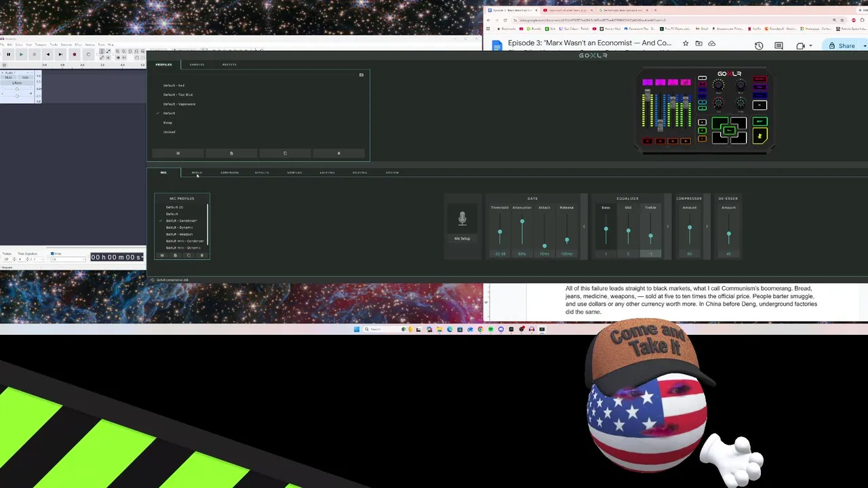Click the GoXLR profiles panel's Save icon

pyautogui.click(x=178, y=153)
